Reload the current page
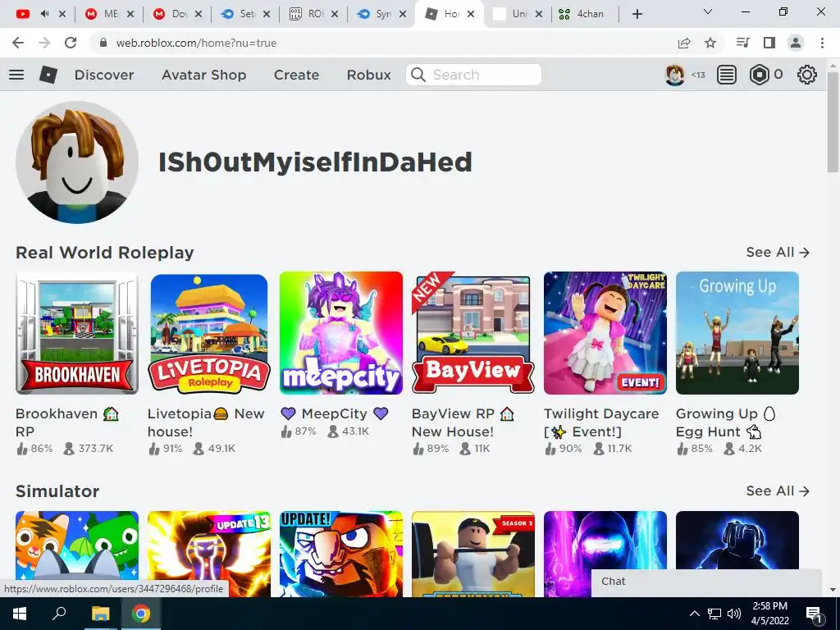 pos(71,43)
